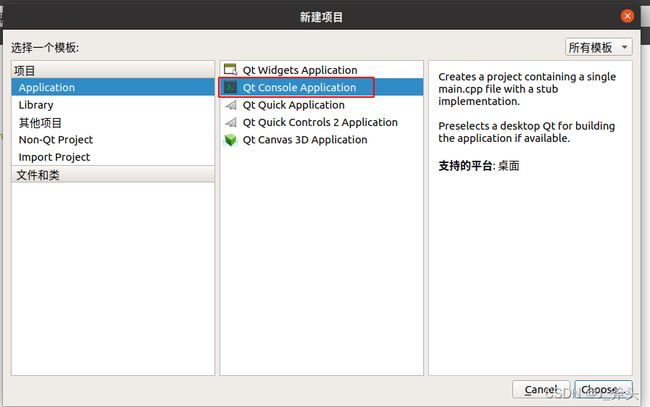The height and width of the screenshot is (407, 650).
Task: Click the Cancel button
Action: [x=541, y=389]
